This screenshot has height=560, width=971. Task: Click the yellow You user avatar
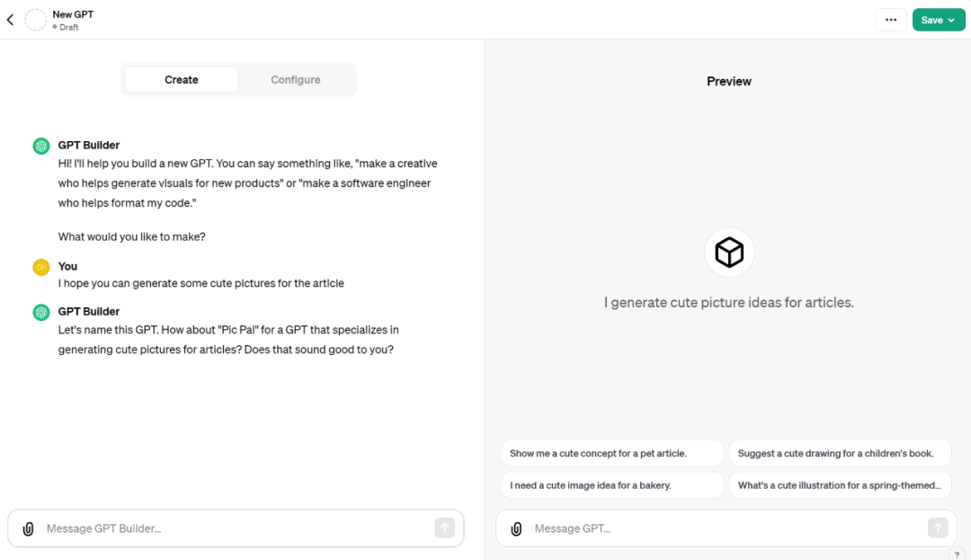40,267
